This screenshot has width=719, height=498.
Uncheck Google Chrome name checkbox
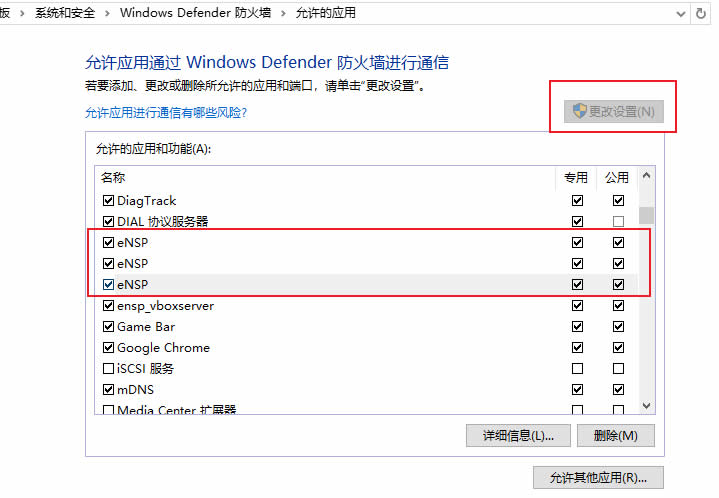click(x=108, y=348)
